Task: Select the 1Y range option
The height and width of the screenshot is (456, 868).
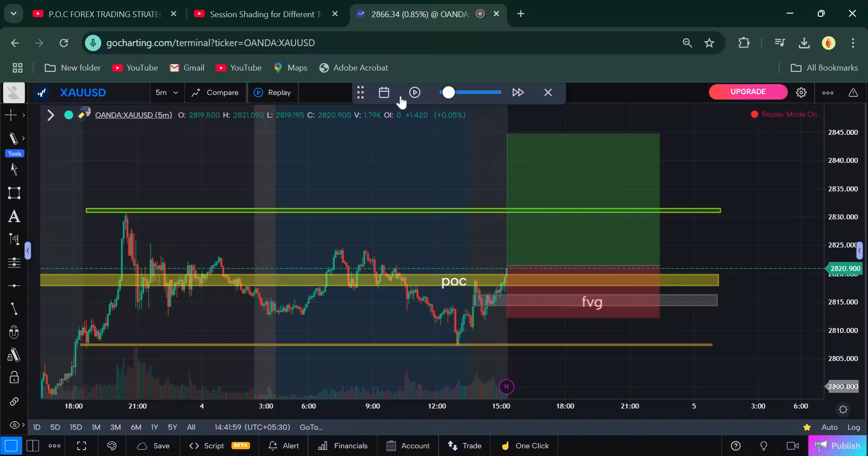Action: click(x=155, y=427)
